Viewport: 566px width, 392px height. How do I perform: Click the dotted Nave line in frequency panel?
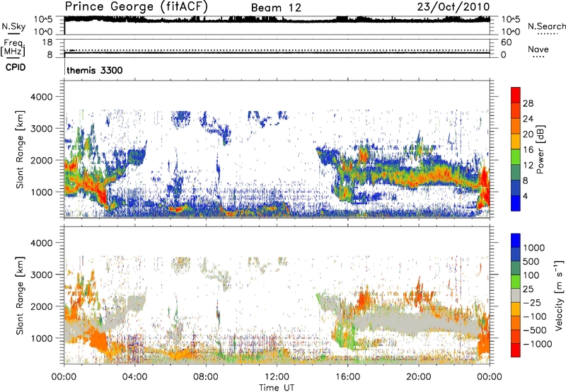click(277, 50)
